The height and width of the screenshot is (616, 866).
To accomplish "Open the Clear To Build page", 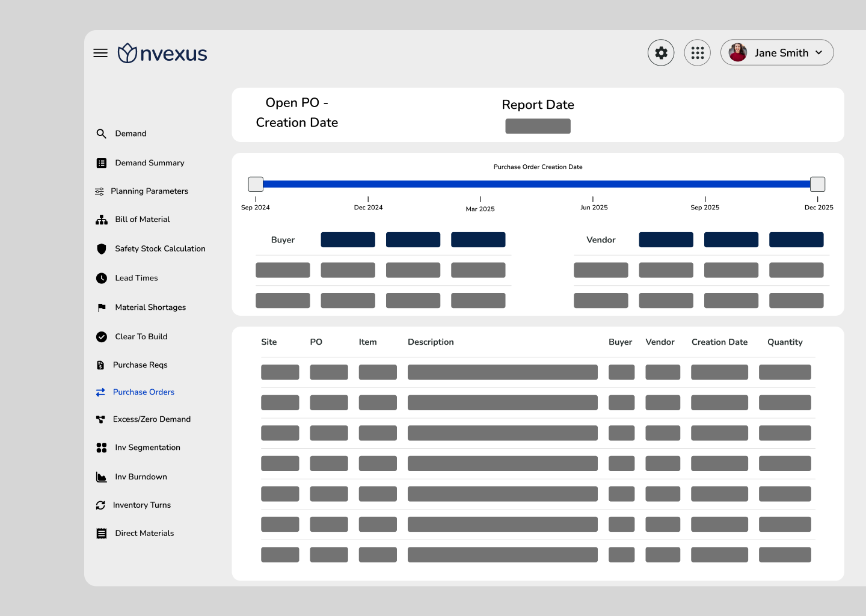I will coord(141,337).
